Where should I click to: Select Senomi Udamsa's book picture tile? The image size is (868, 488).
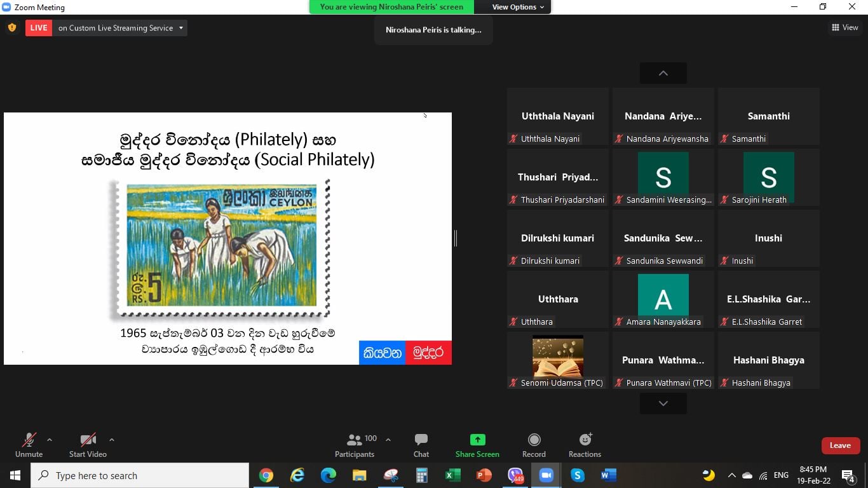(558, 360)
